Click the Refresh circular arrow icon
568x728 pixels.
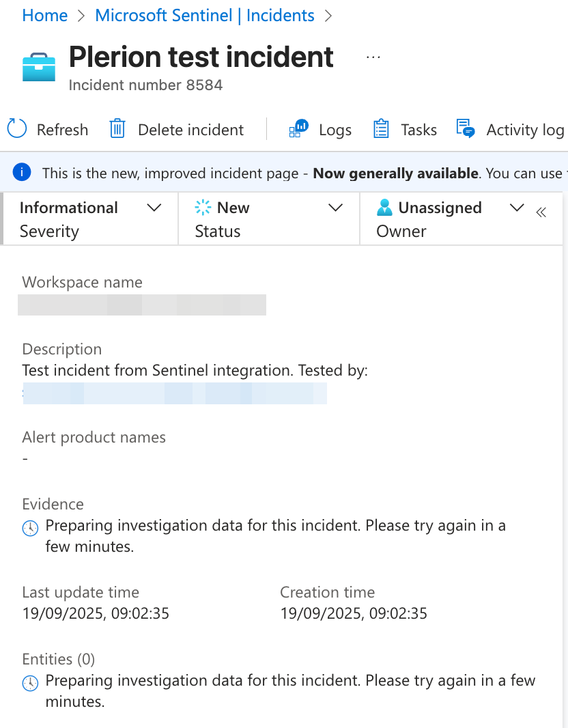17,128
